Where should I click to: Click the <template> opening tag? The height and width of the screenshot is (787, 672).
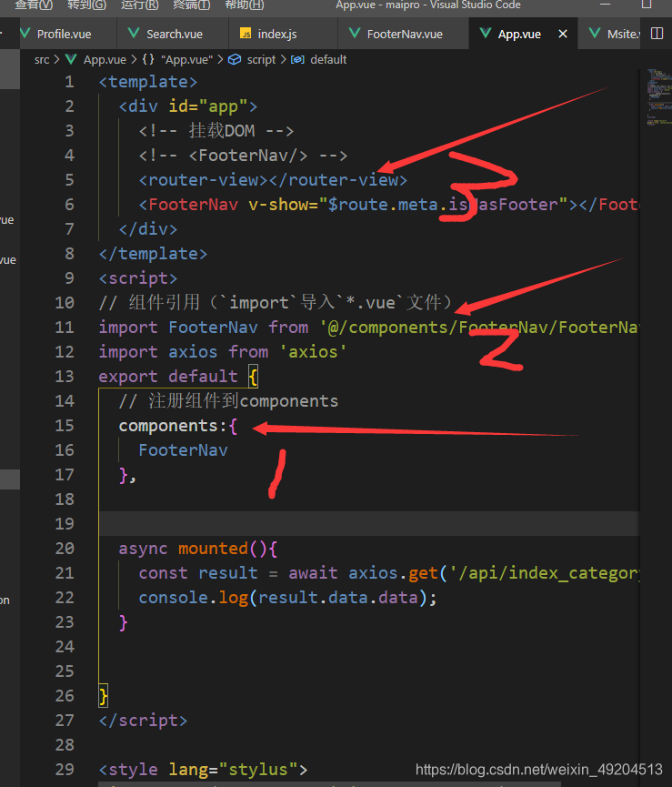(148, 82)
